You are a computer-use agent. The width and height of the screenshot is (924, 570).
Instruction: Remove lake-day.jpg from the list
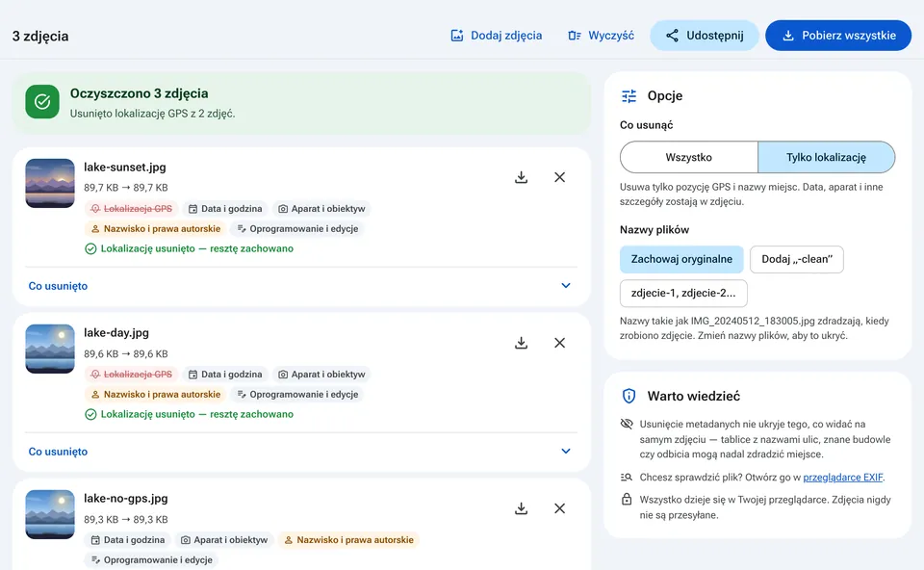pos(560,343)
